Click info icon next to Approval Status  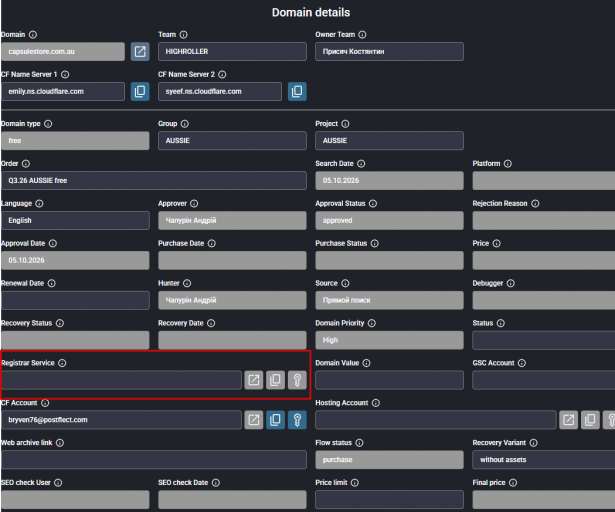[x=373, y=204]
